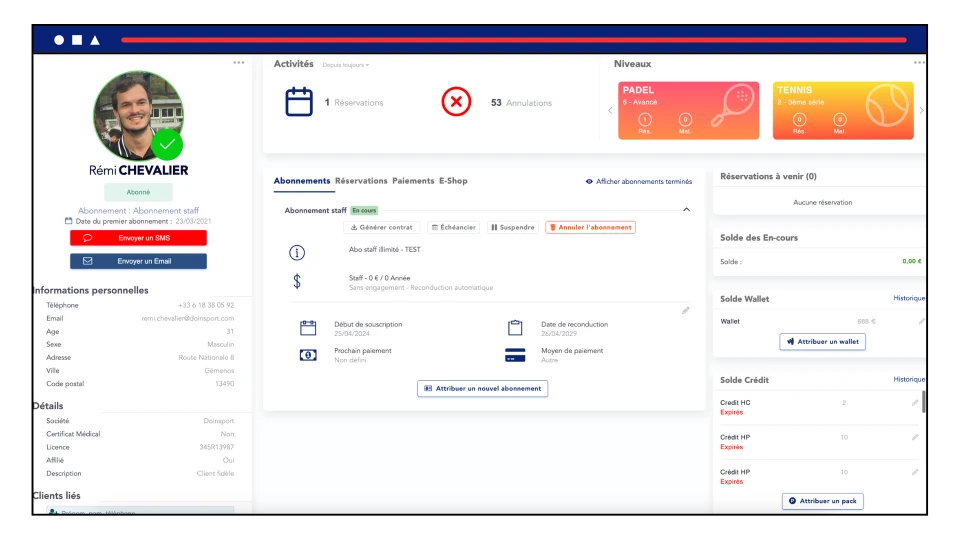Click the Aucune réservation text
Image resolution: width=960 pixels, height=540 pixels.
click(x=822, y=203)
